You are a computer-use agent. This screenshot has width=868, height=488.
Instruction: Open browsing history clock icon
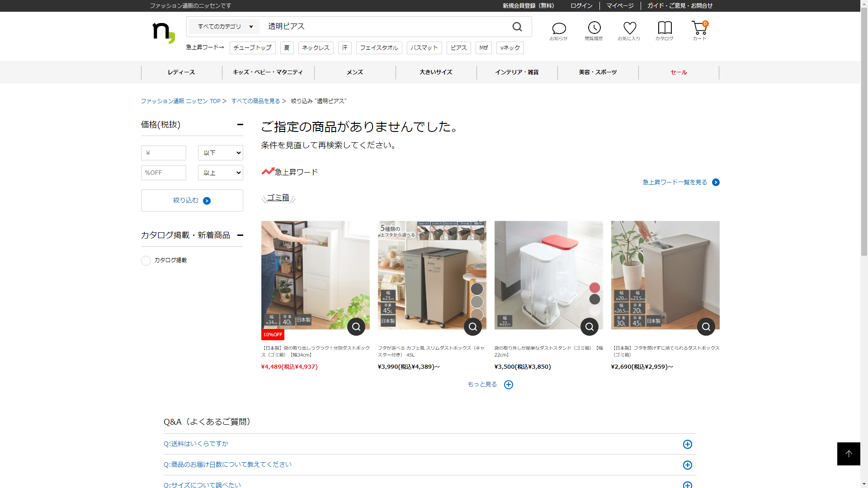[x=594, y=28]
